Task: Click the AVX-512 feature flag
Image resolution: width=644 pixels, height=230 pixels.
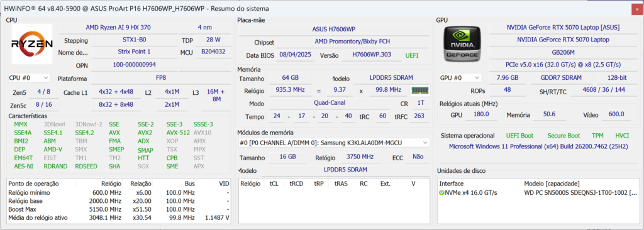Action: tap(178, 133)
